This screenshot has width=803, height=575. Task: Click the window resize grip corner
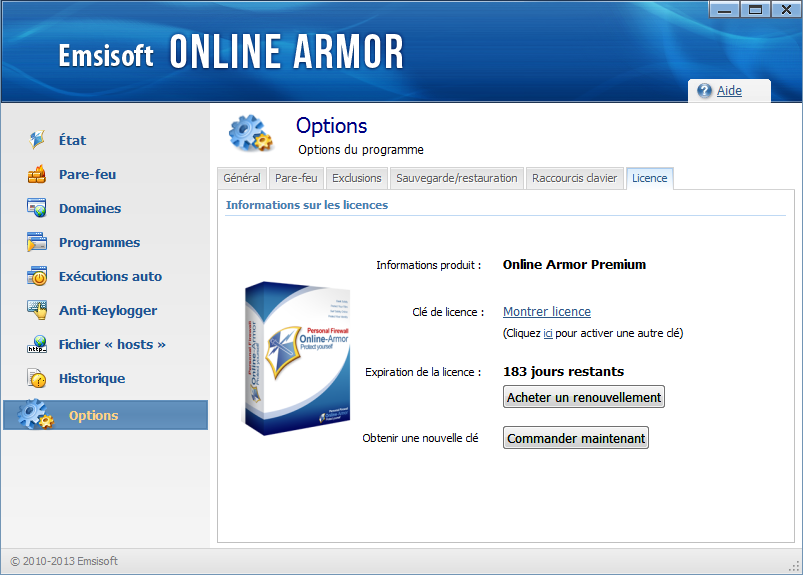(795, 566)
